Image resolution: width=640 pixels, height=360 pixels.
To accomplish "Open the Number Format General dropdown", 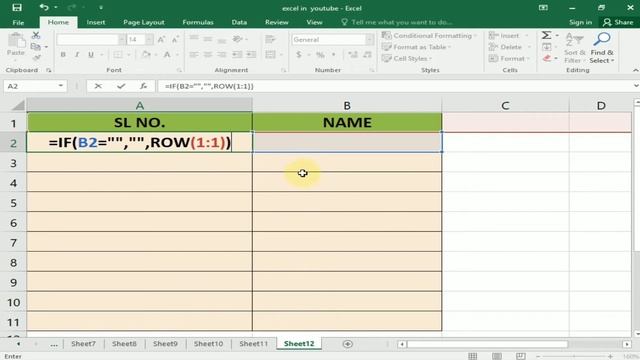I will 369,40.
